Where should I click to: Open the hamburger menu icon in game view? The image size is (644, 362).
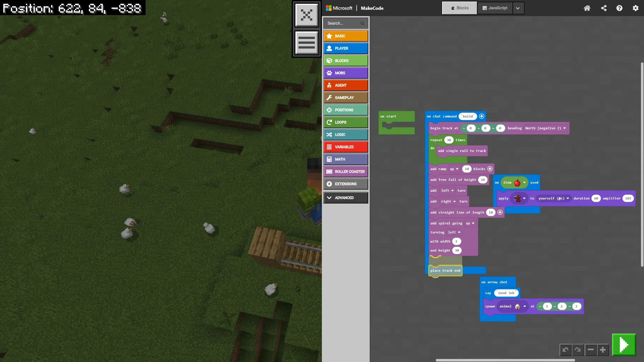(x=306, y=43)
